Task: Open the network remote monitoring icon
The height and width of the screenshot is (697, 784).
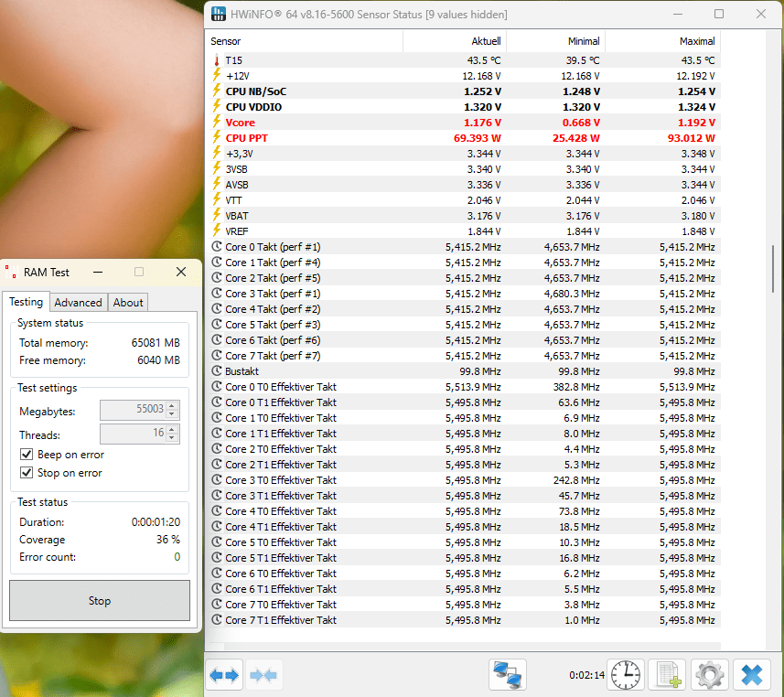Action: [508, 675]
